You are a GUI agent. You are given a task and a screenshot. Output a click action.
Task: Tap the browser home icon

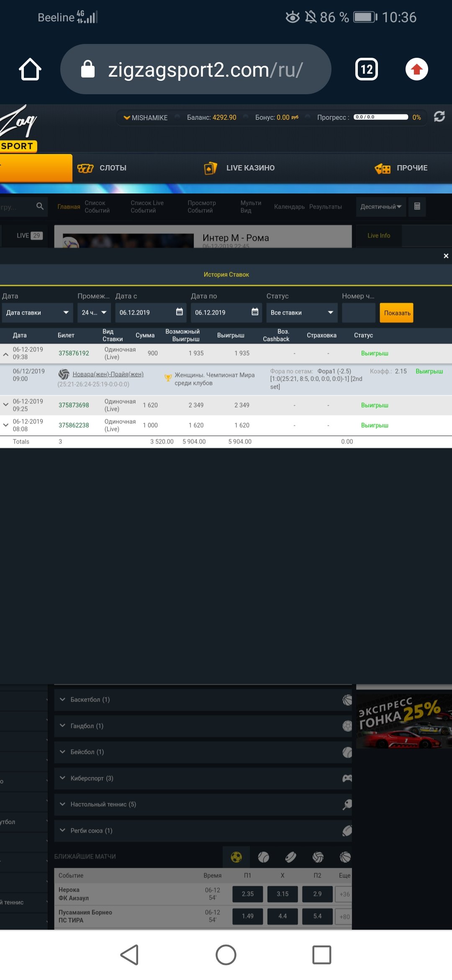point(30,69)
